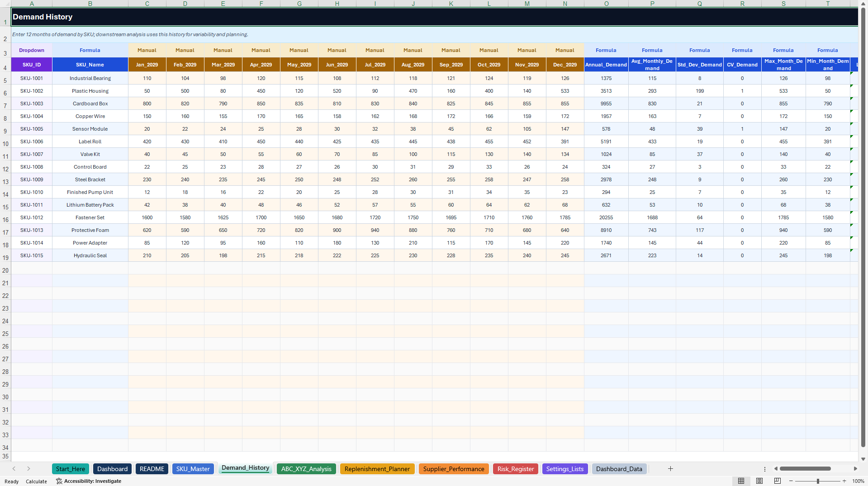Viewport: 868px width, 486px height.
Task: Click vertical scrollbar down arrow
Action: [863, 459]
